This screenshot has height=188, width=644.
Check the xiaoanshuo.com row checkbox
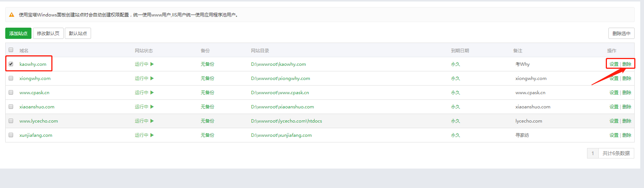[11, 107]
